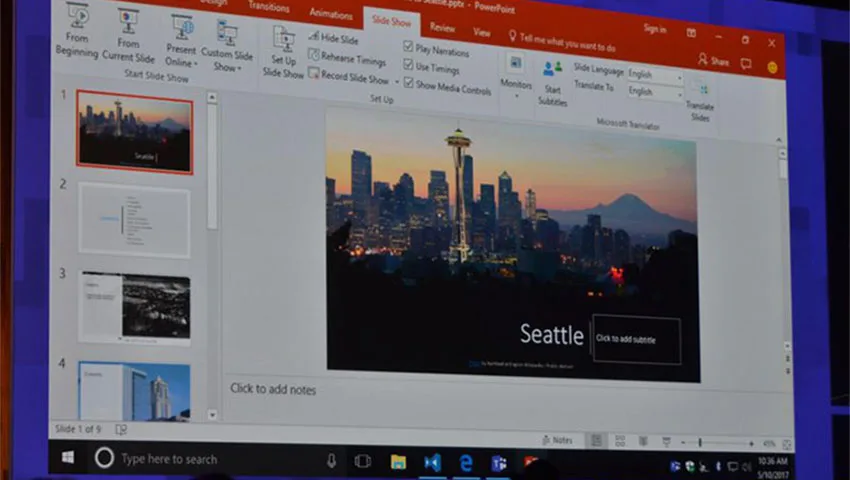This screenshot has width=850, height=480.
Task: Switch to Reading View icon
Action: [643, 442]
